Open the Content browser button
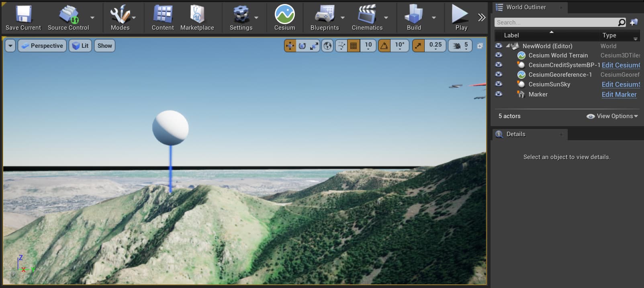 [x=163, y=18]
